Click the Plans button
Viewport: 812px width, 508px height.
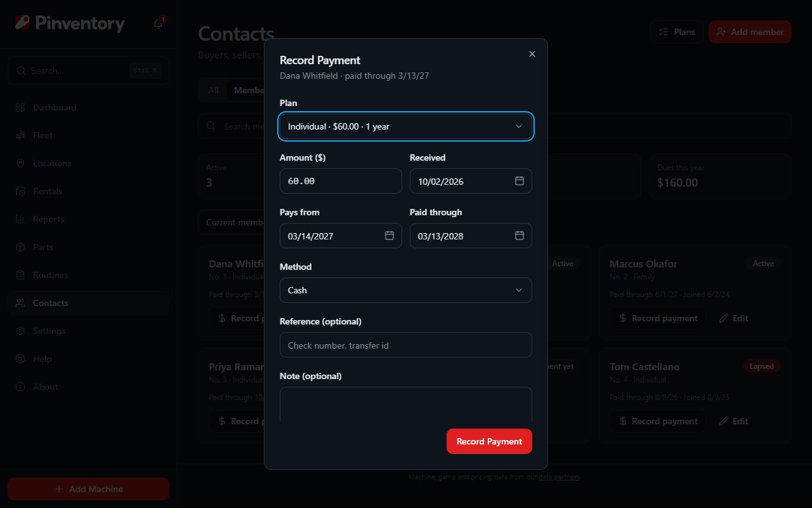pos(677,32)
